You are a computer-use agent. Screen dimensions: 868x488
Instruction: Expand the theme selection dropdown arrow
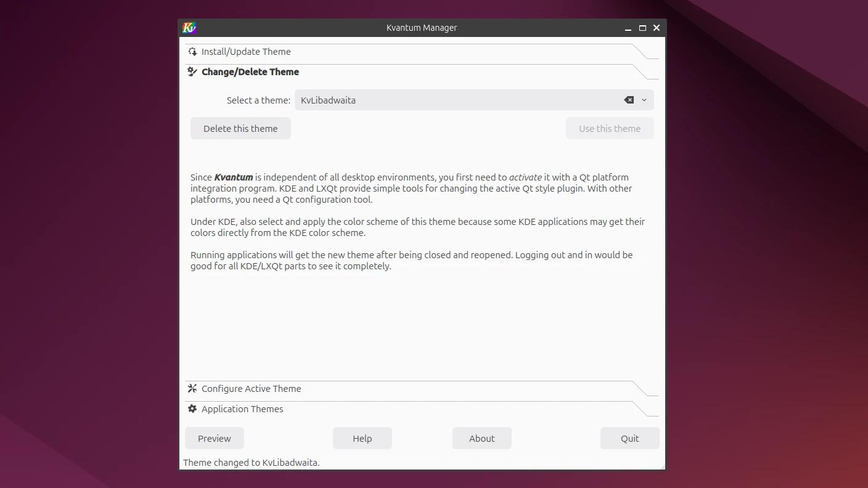[x=644, y=100]
